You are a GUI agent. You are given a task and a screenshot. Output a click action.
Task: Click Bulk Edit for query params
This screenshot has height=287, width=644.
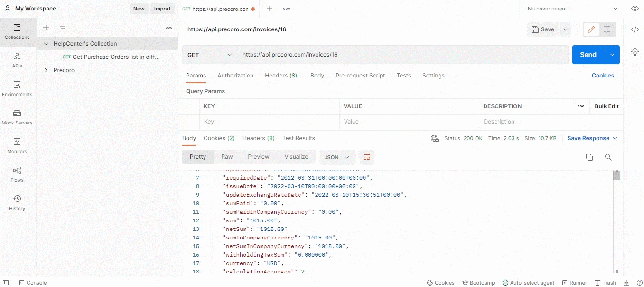pyautogui.click(x=607, y=106)
